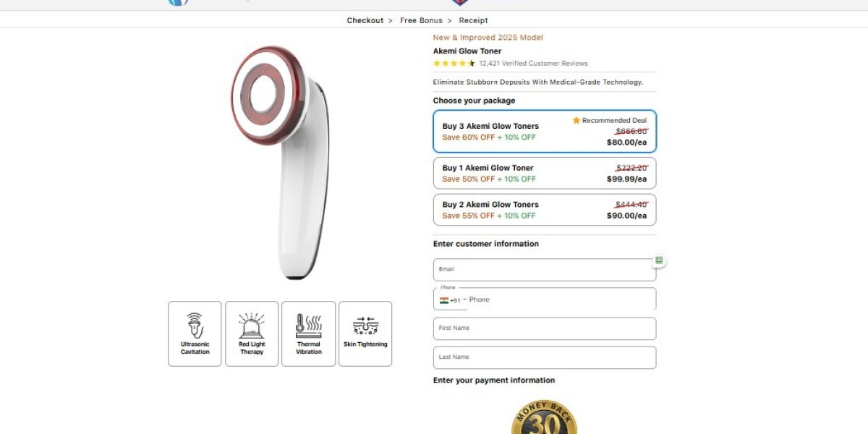
Task: Open the +91 country code dropdown
Action: [x=458, y=300]
